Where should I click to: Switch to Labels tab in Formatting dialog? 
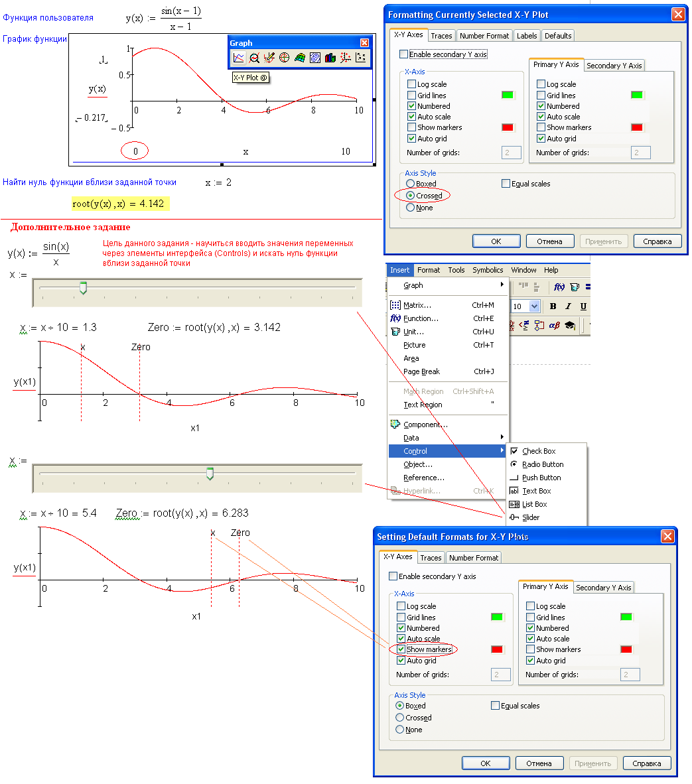click(x=527, y=36)
